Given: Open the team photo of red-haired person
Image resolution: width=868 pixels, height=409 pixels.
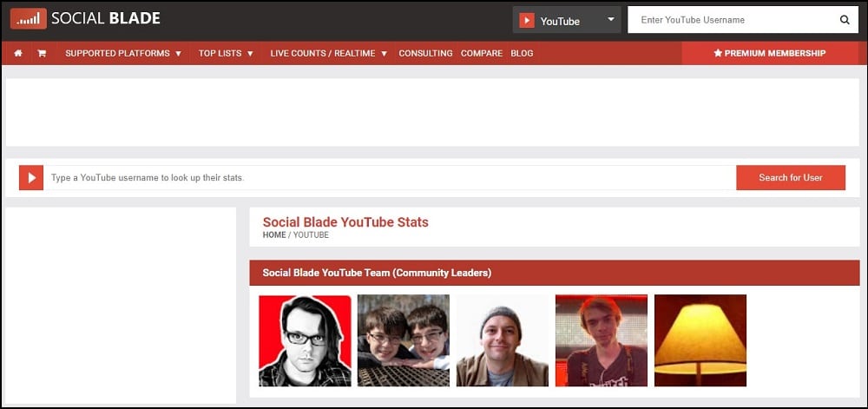Looking at the screenshot, I should click(x=602, y=340).
